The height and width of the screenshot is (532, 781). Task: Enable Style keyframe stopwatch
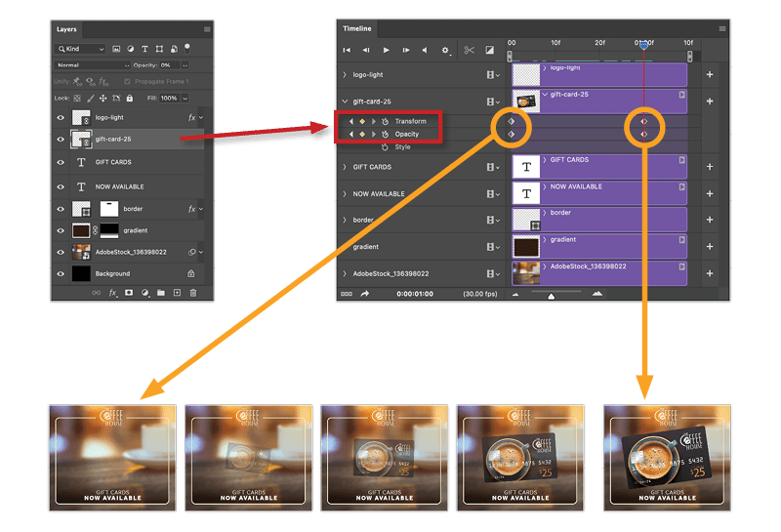[x=385, y=147]
